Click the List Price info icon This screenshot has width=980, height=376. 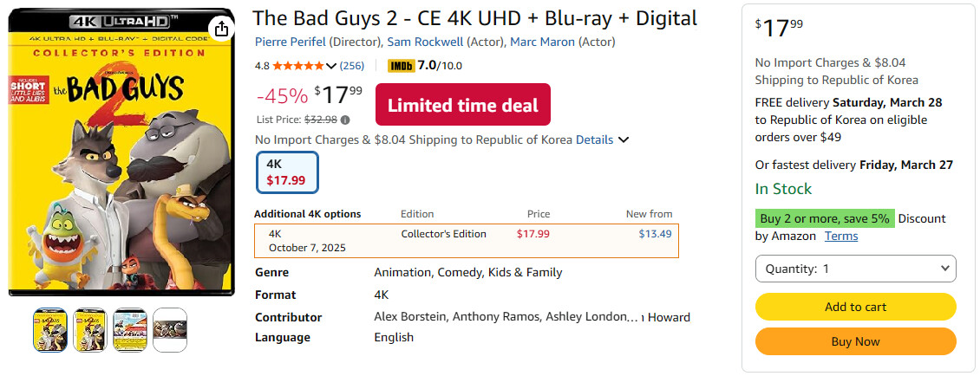[x=345, y=120]
